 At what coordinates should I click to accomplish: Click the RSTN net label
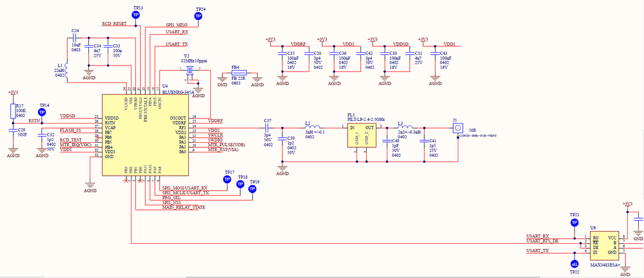click(x=34, y=120)
